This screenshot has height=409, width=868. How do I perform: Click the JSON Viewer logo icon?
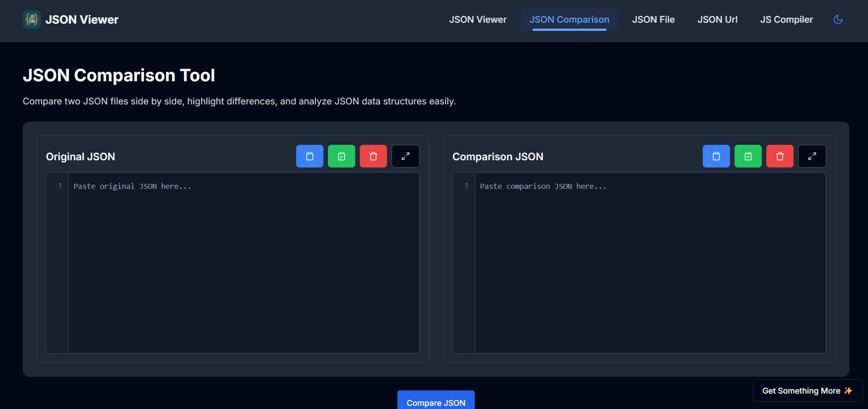(31, 20)
